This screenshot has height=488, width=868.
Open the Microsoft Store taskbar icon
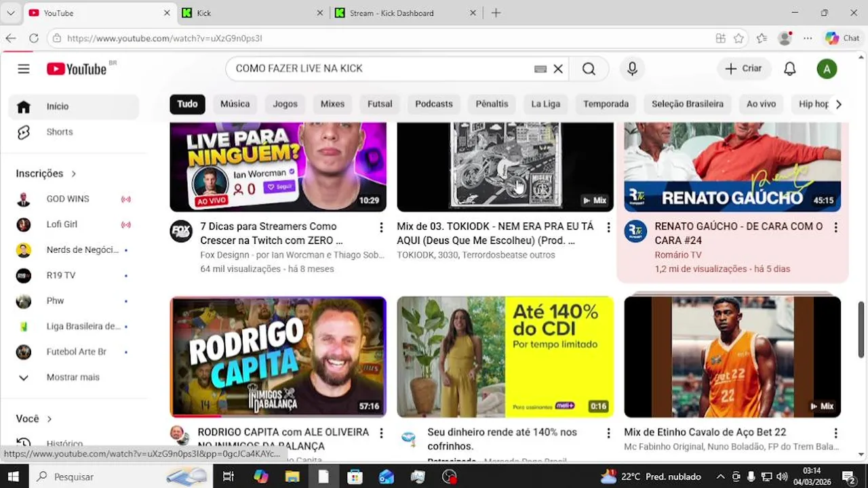point(355,476)
